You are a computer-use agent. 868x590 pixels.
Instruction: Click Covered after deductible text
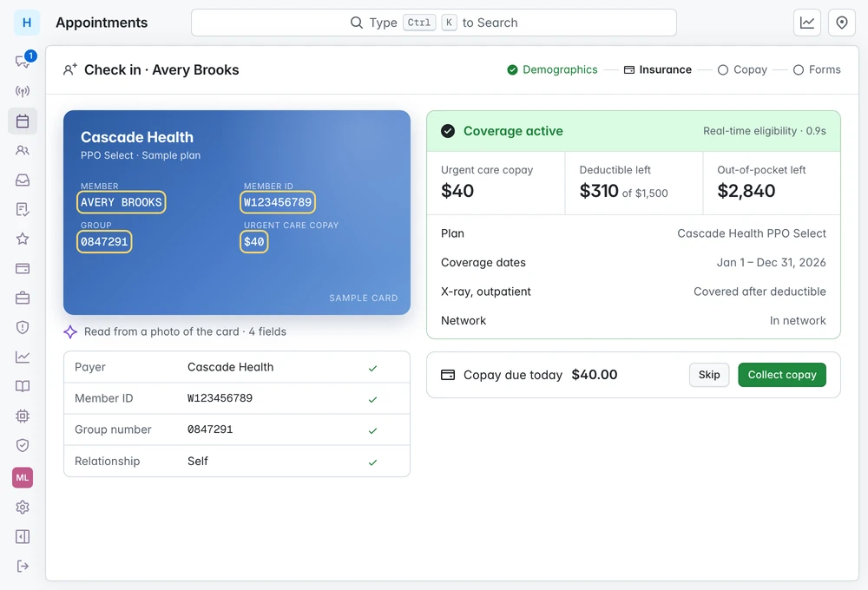[759, 292]
